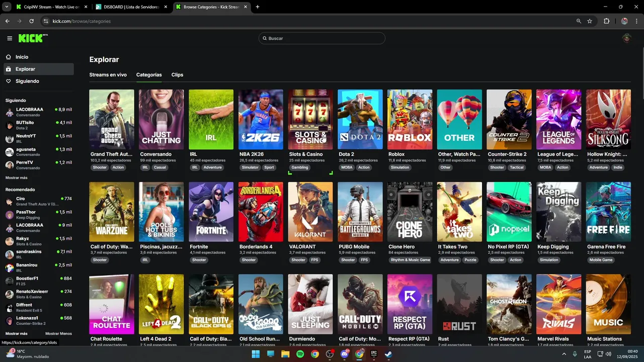Select the Categorías tab

[x=149, y=75]
